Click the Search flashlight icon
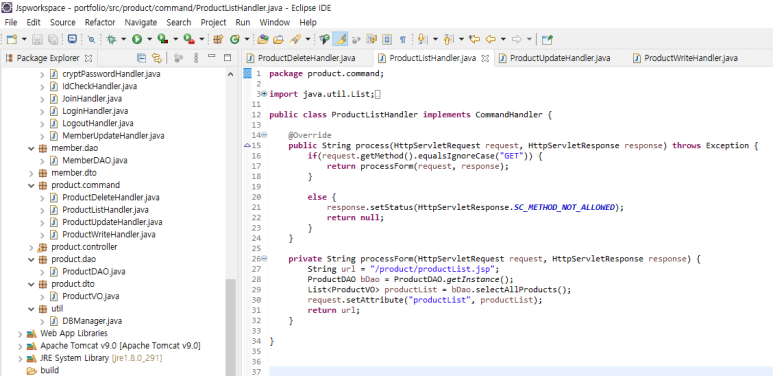Screen dimensions: 773x376 295,39
